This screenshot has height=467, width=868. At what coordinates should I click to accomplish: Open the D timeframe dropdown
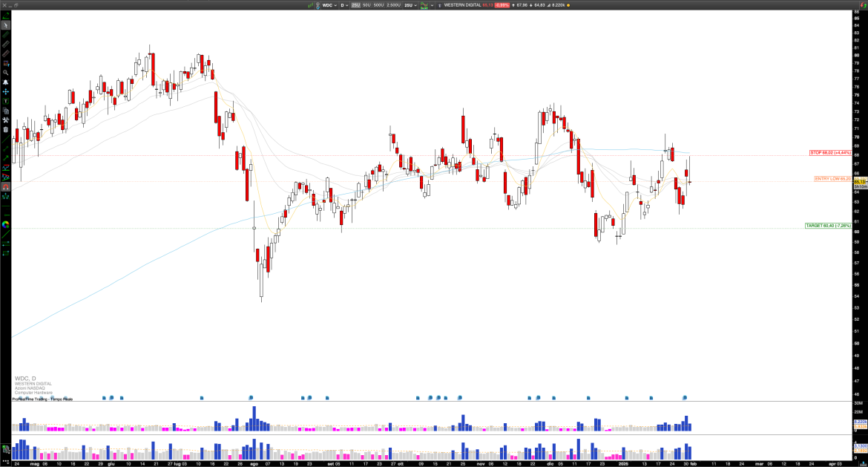(x=343, y=5)
